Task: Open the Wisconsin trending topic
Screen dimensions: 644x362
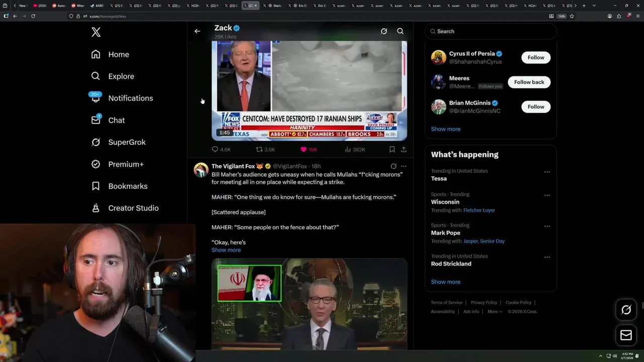Action: tap(445, 202)
